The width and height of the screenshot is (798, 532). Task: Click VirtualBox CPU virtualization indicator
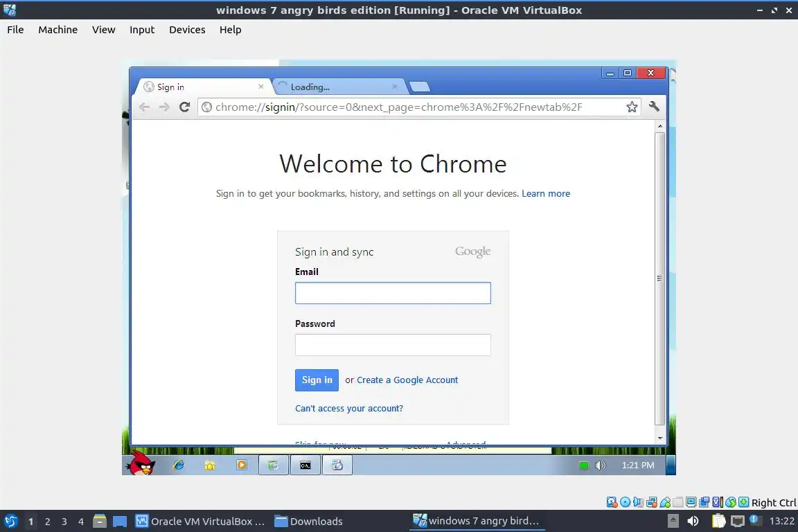click(718, 502)
